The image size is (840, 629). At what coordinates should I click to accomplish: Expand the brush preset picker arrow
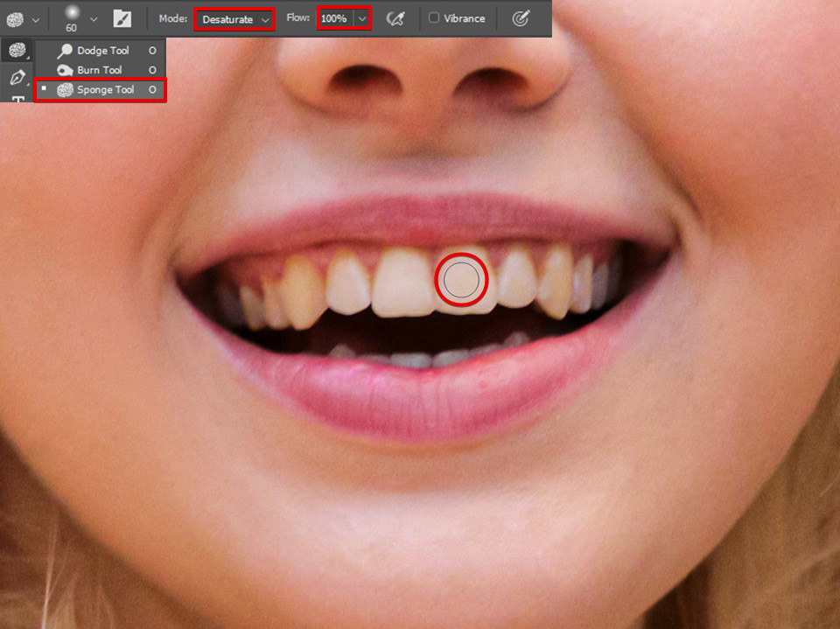coord(94,18)
